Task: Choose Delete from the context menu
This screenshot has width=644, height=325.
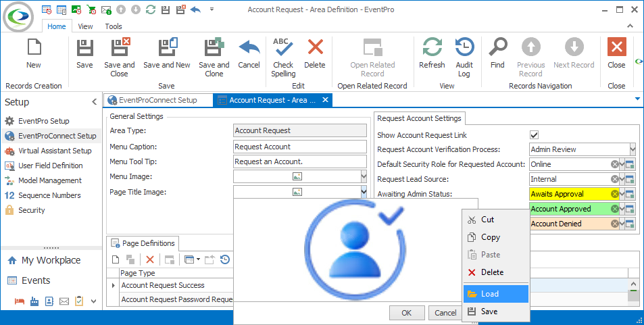Action: [x=496, y=272]
